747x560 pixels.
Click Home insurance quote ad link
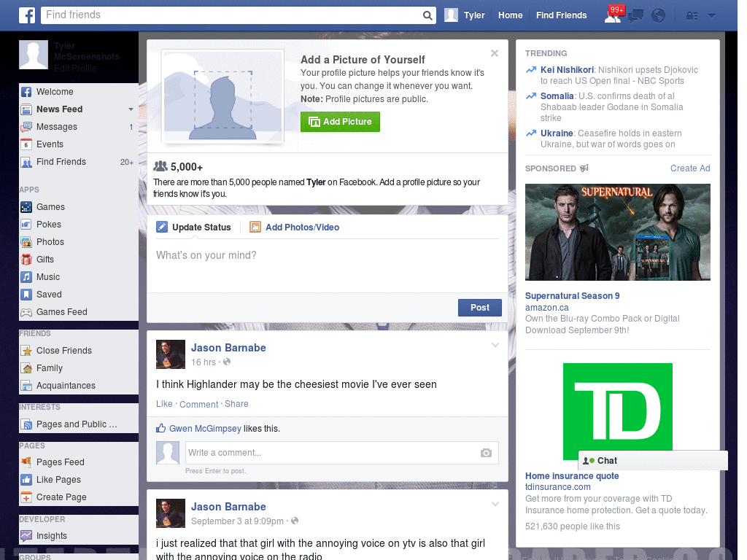point(572,476)
